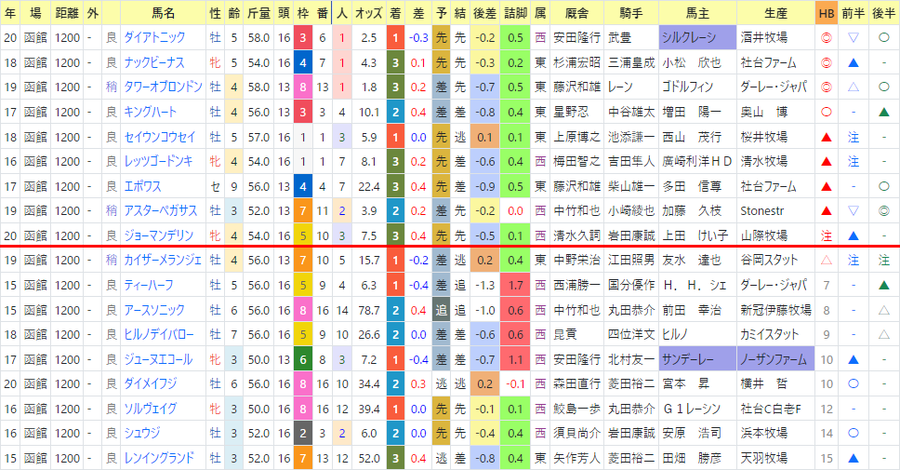This screenshot has width=900, height=470.
Task: Select the ダイメイフジ horse link
Action: [150, 384]
